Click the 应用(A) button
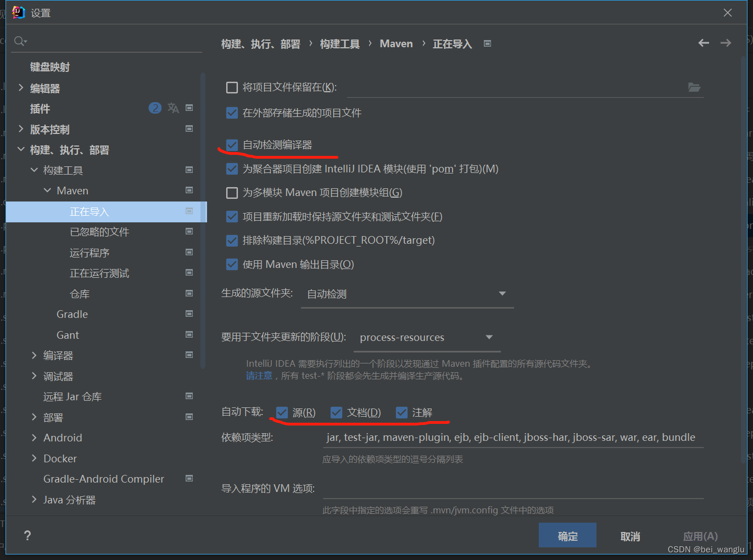Image resolution: width=753 pixels, height=560 pixels. coord(700,535)
